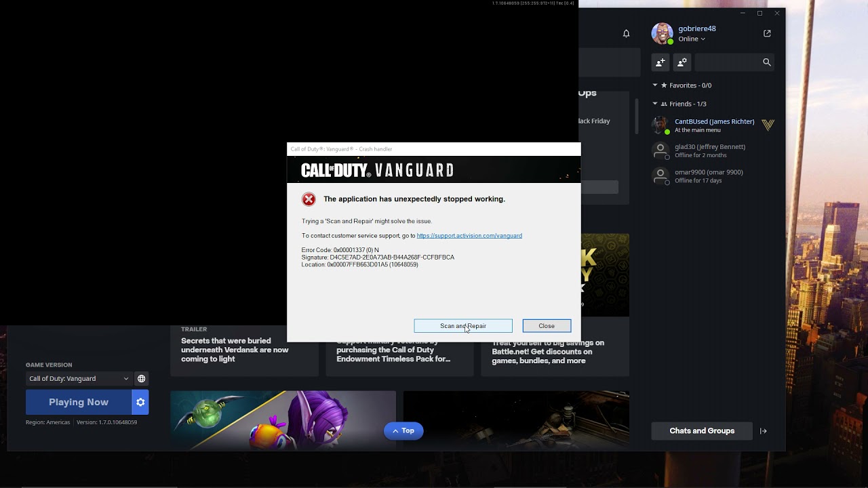Open game settings gear next to Playing Now

coord(140,402)
